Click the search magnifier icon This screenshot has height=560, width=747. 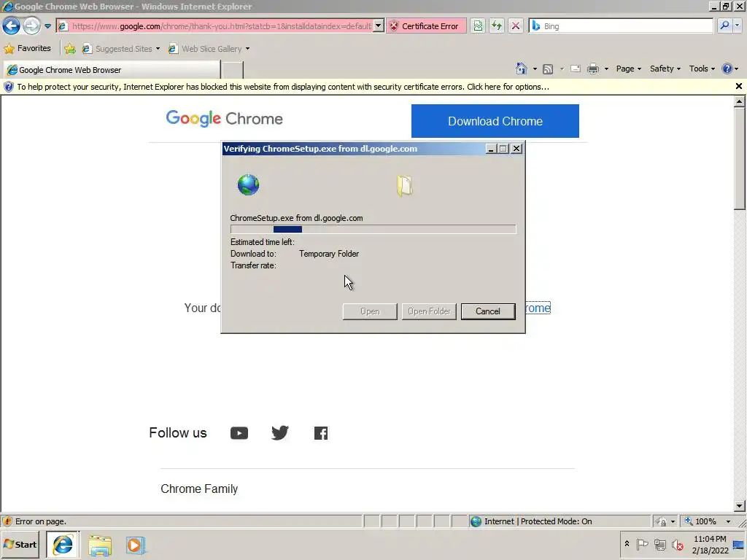[724, 26]
